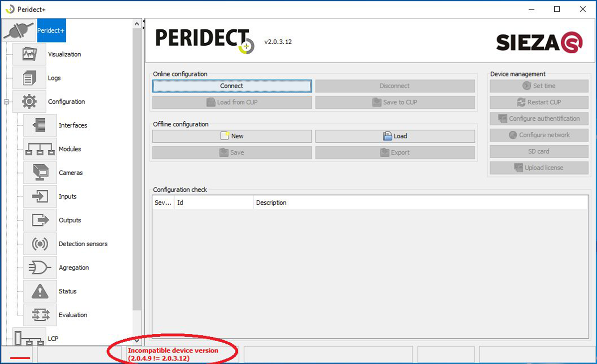Select Detection sensors tree label
Screen dimensions: 597x364
click(83, 244)
